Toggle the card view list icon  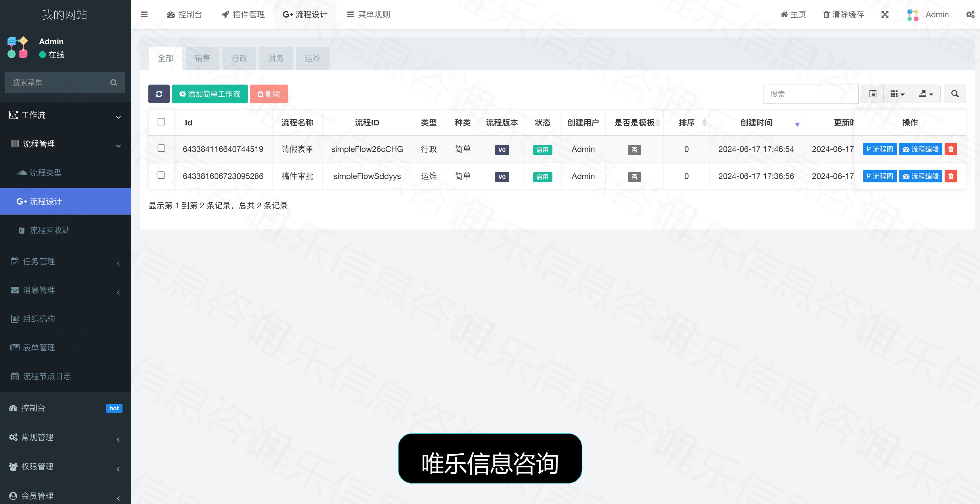tap(873, 94)
